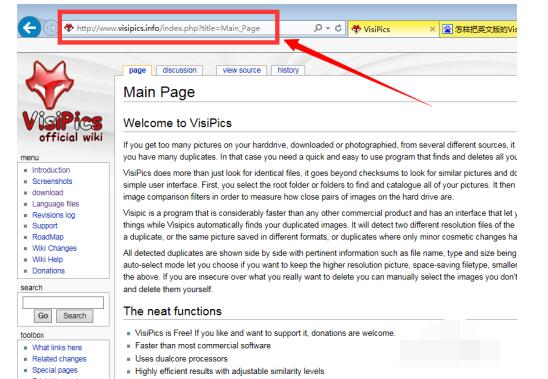Switch to the VisiPics browser tab
Screen dimensions: 548x379
[393, 29]
